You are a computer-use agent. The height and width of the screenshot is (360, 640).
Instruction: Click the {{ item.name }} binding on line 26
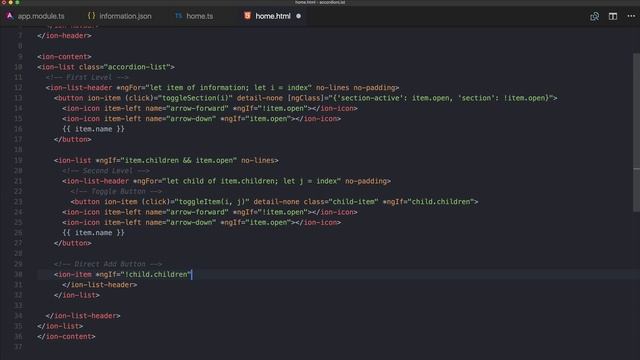93,233
